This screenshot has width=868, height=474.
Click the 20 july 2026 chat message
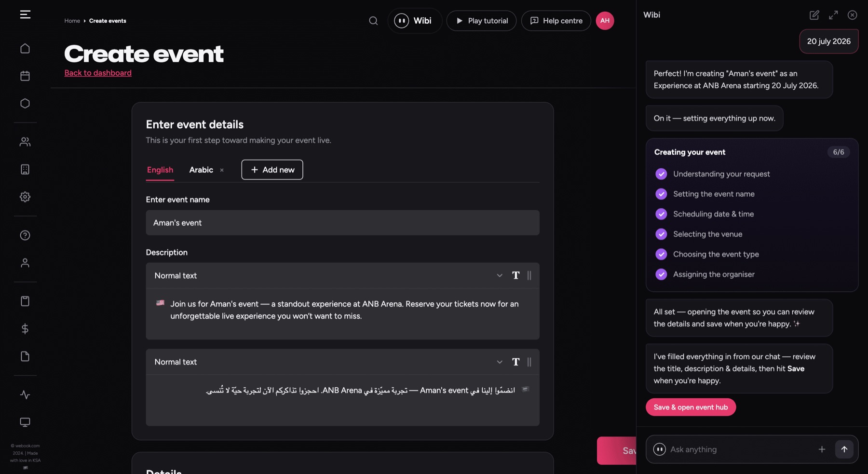coord(828,41)
